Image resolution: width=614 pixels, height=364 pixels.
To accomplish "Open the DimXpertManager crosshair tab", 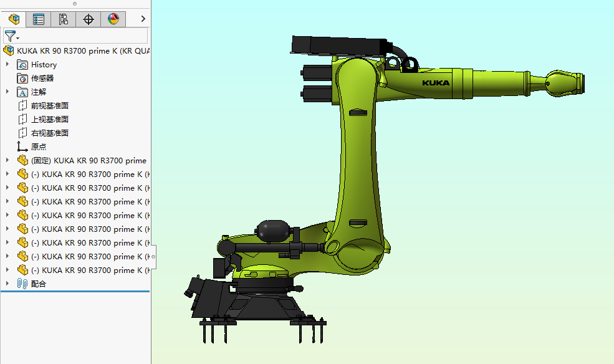I will click(x=88, y=19).
